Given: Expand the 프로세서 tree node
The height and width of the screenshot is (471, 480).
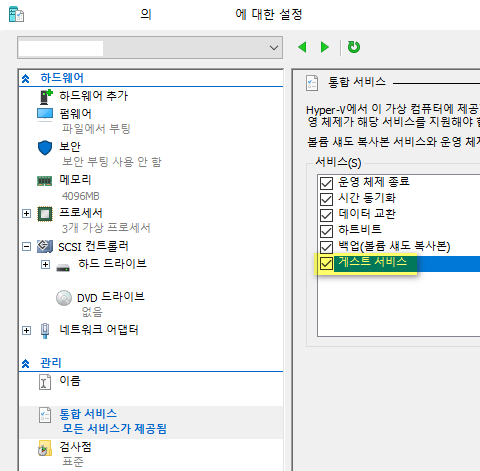Looking at the screenshot, I should pyautogui.click(x=26, y=213).
